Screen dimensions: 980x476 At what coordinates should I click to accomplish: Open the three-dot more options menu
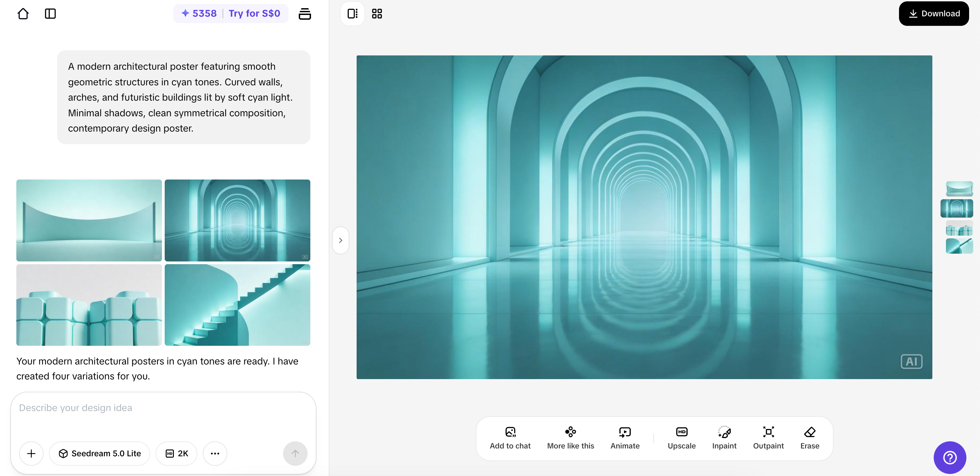215,453
